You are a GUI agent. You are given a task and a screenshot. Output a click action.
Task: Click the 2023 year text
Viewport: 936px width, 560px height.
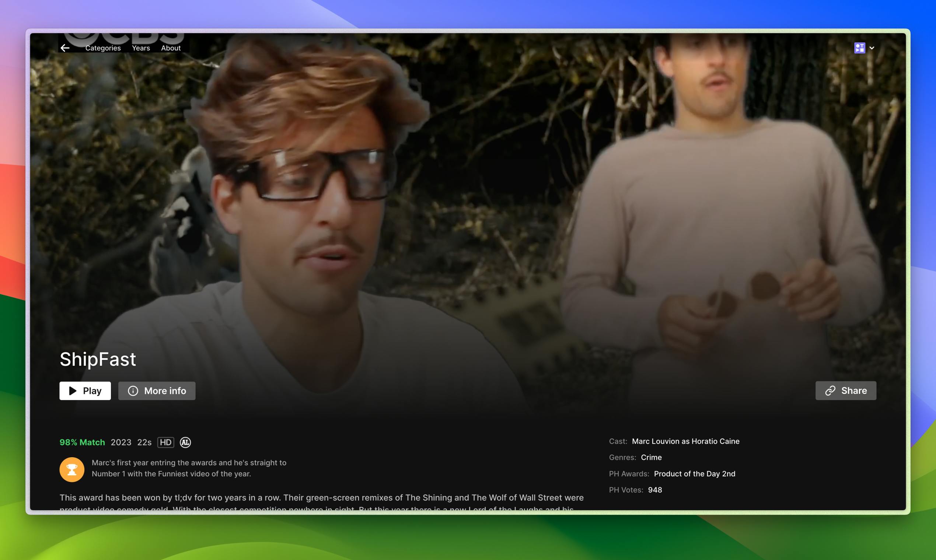121,442
